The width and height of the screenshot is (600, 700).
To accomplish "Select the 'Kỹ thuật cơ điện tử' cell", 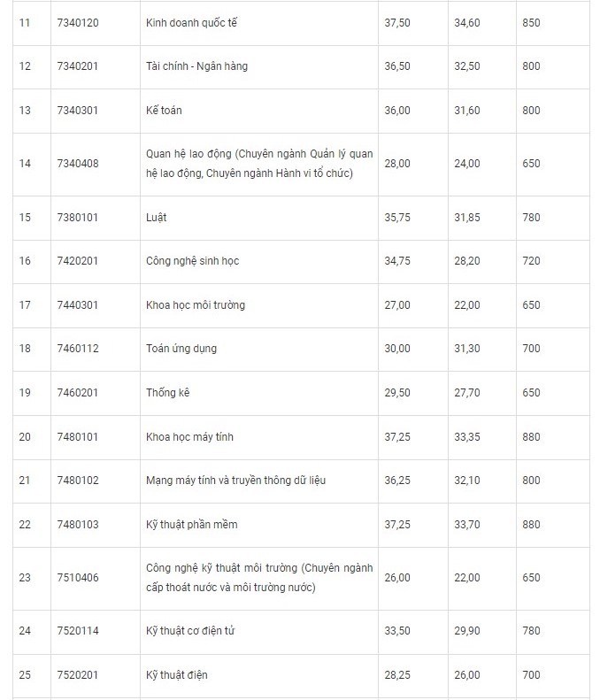I will (x=189, y=631).
